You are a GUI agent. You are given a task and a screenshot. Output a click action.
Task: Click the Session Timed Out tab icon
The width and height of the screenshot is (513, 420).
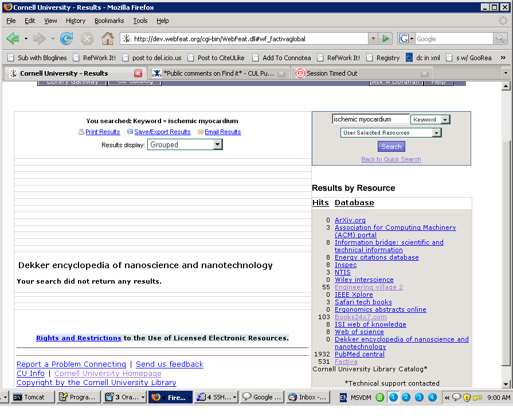pyautogui.click(x=300, y=73)
